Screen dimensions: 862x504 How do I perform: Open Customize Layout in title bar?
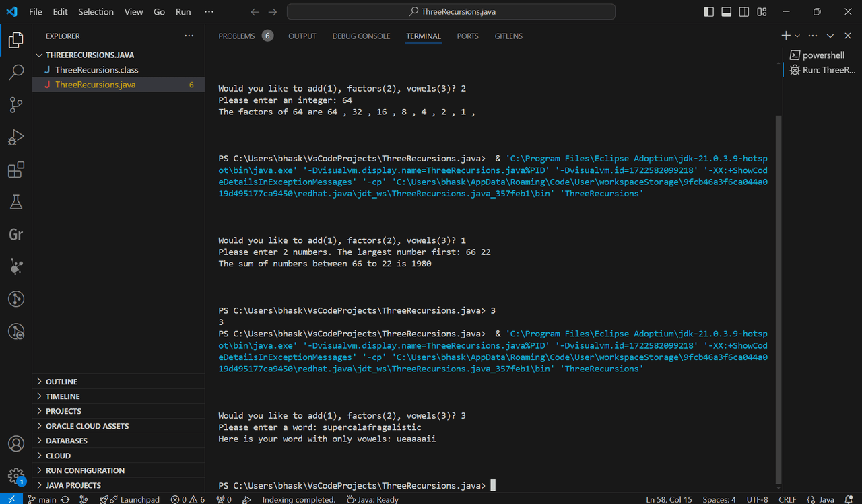point(762,12)
